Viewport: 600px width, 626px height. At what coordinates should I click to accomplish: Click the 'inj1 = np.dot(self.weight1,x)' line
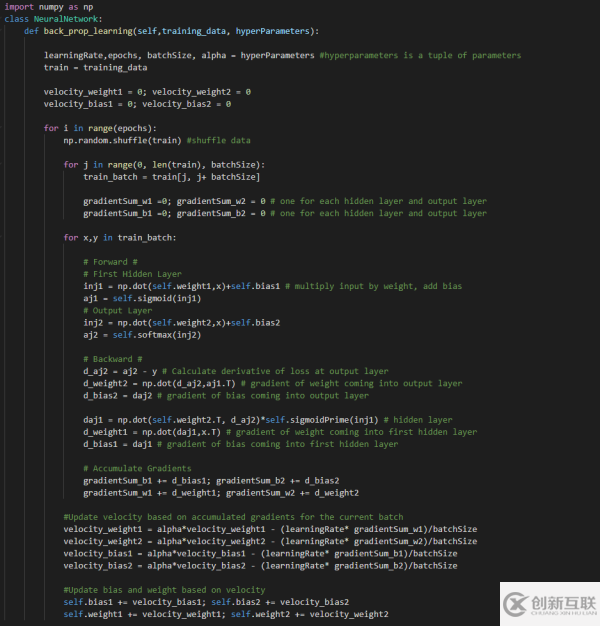(273, 286)
